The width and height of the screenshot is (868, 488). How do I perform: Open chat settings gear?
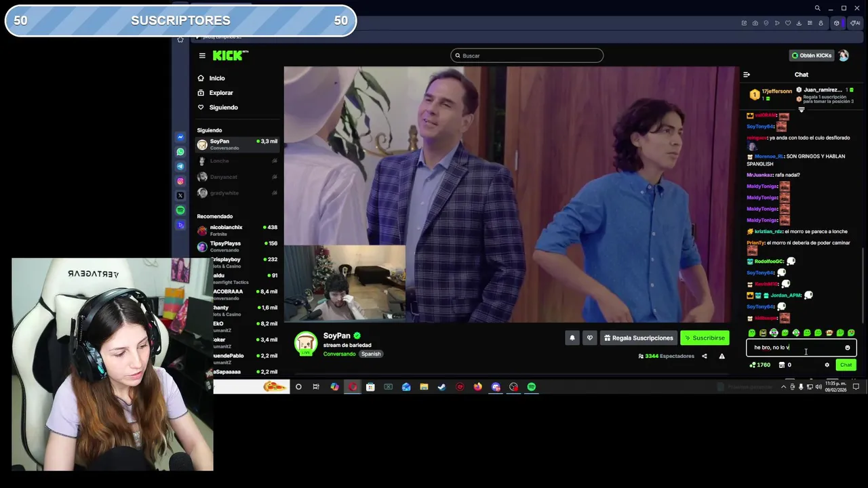coord(827,365)
